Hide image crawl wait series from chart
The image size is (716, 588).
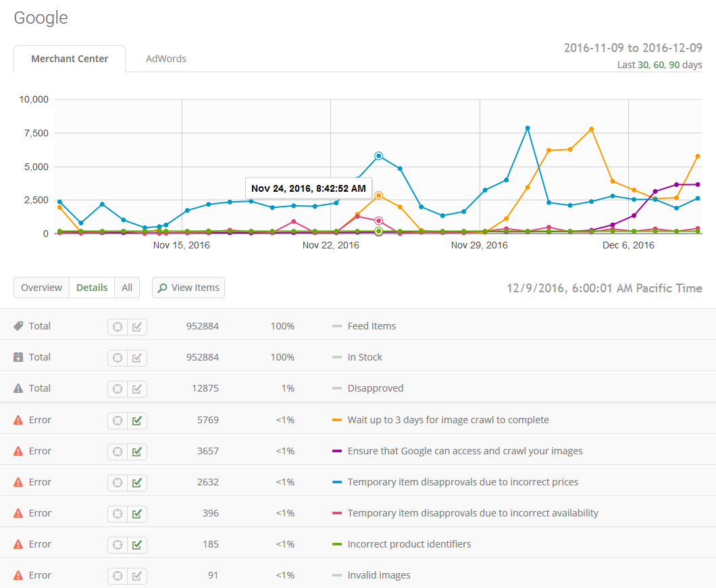pos(137,421)
